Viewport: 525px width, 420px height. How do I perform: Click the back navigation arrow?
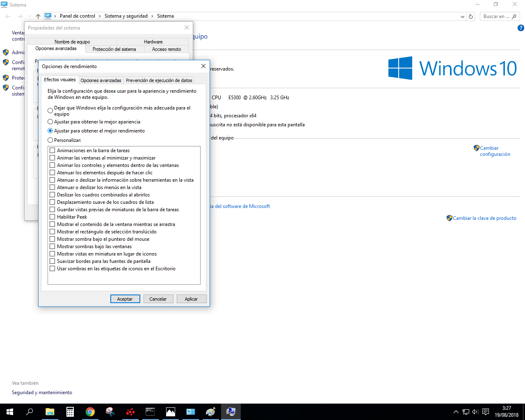coord(8,16)
